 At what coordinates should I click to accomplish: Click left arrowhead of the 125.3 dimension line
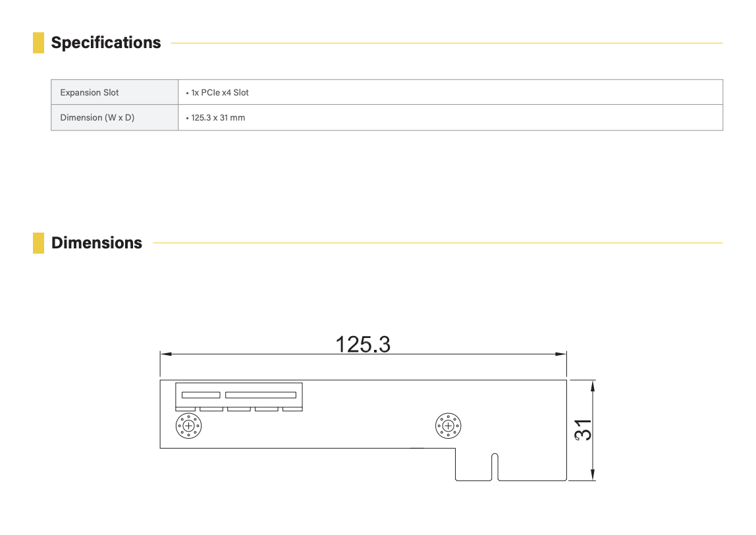pos(166,354)
